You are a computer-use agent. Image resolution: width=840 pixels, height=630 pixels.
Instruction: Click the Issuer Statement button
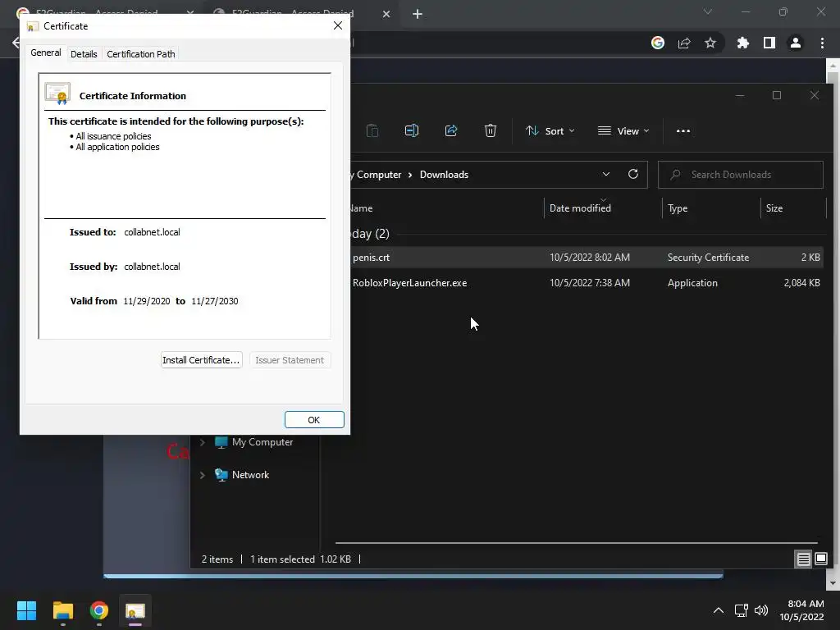pyautogui.click(x=290, y=360)
